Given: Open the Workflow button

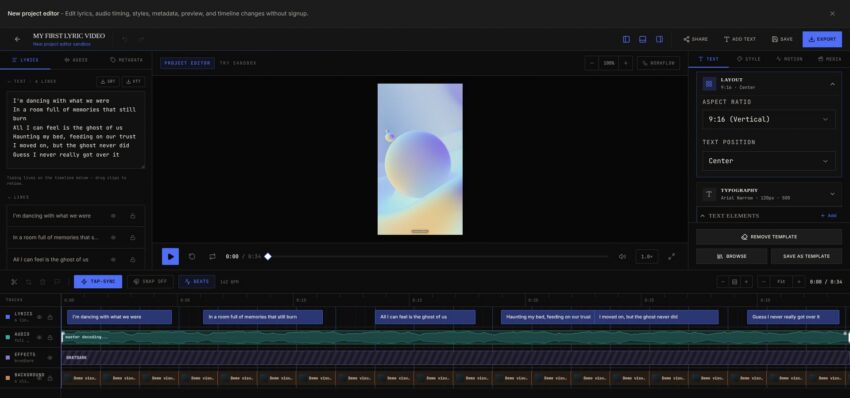Looking at the screenshot, I should 658,63.
